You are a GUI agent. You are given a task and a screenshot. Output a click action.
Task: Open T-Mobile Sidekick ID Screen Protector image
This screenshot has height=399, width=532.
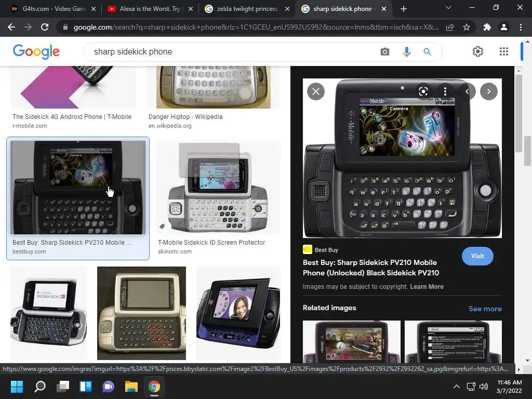point(218,187)
